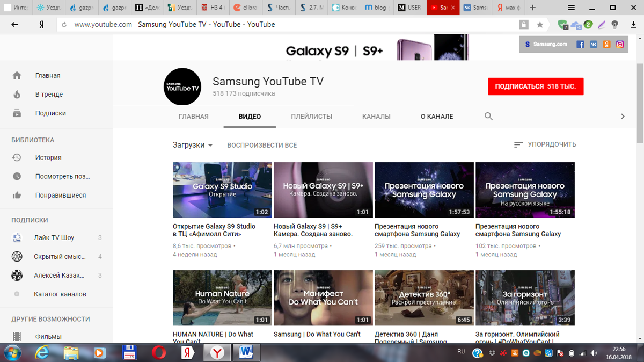Screen dimensions: 644x362
Task: Play the Манифест Do What You Can't thumbnail
Action: tap(323, 298)
